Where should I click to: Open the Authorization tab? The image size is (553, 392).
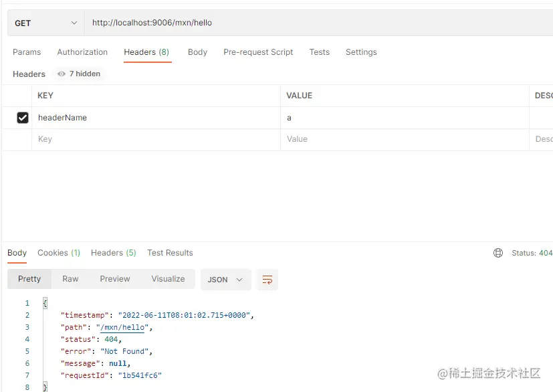82,52
